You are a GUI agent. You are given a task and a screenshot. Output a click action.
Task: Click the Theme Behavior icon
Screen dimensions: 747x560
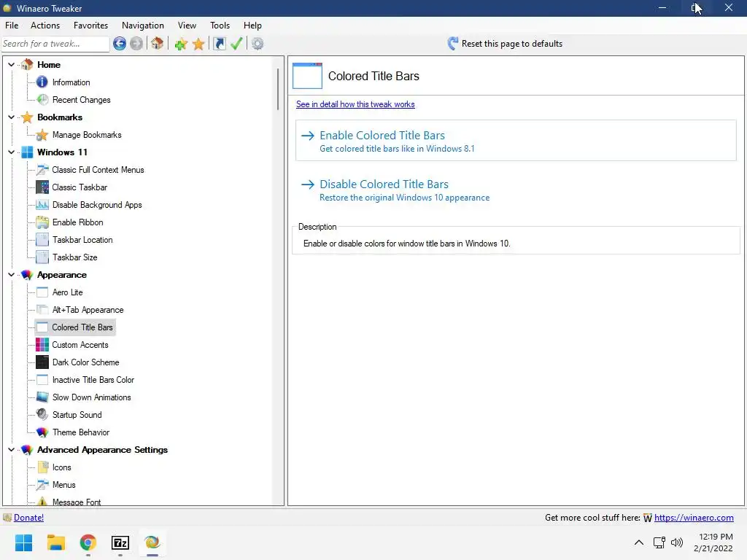[x=42, y=432]
